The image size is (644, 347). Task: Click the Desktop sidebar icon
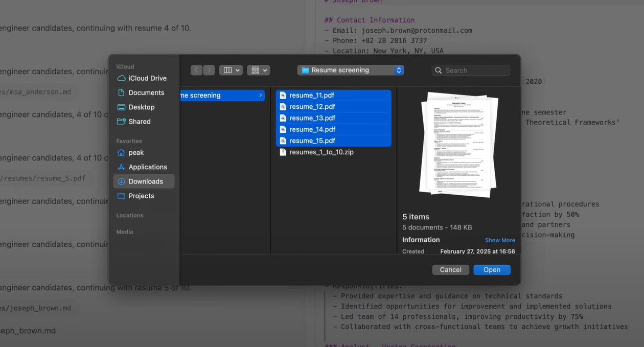point(121,107)
